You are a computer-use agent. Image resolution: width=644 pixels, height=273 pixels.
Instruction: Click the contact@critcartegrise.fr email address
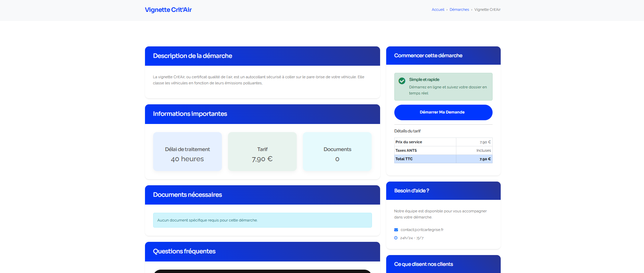tap(422, 230)
